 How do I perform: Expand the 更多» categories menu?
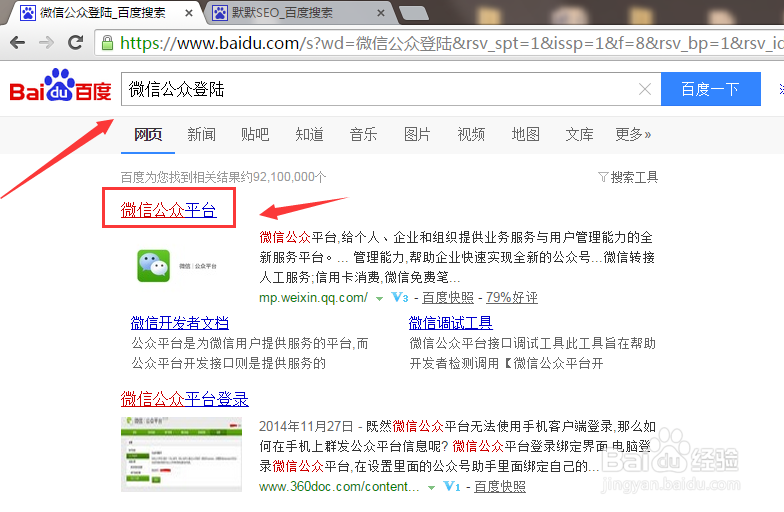click(633, 134)
